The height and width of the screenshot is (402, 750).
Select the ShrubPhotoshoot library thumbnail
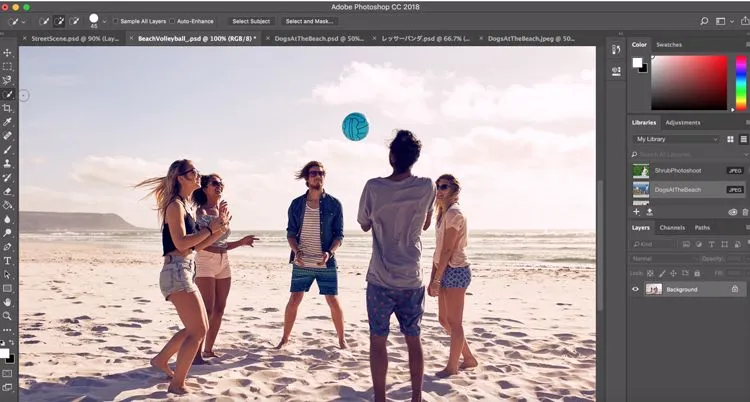click(x=641, y=170)
